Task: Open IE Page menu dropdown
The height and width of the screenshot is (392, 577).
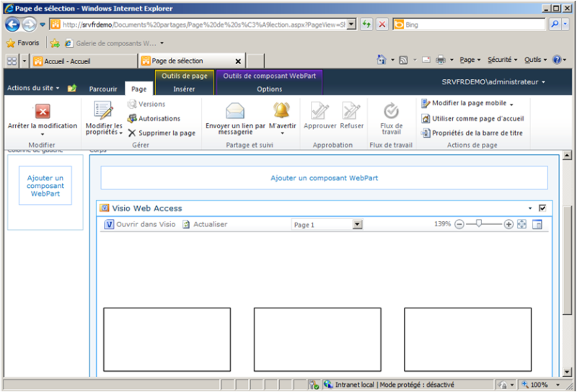Action: pyautogui.click(x=470, y=60)
